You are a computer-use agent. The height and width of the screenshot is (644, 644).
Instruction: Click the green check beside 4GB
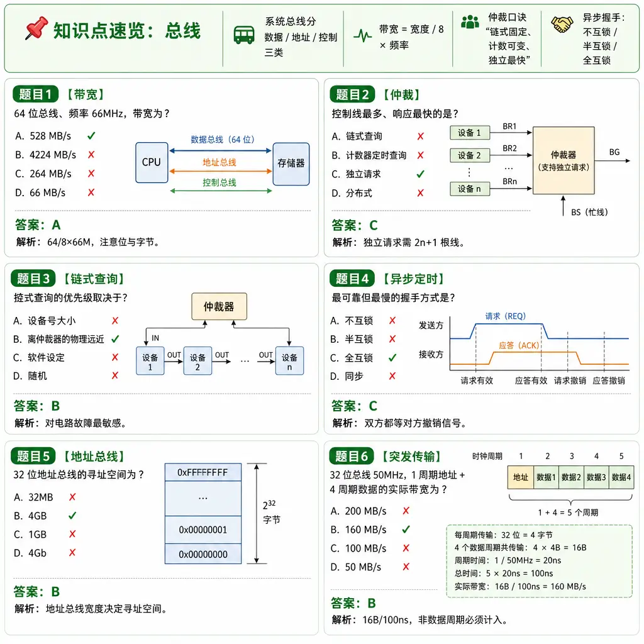pyautogui.click(x=72, y=516)
